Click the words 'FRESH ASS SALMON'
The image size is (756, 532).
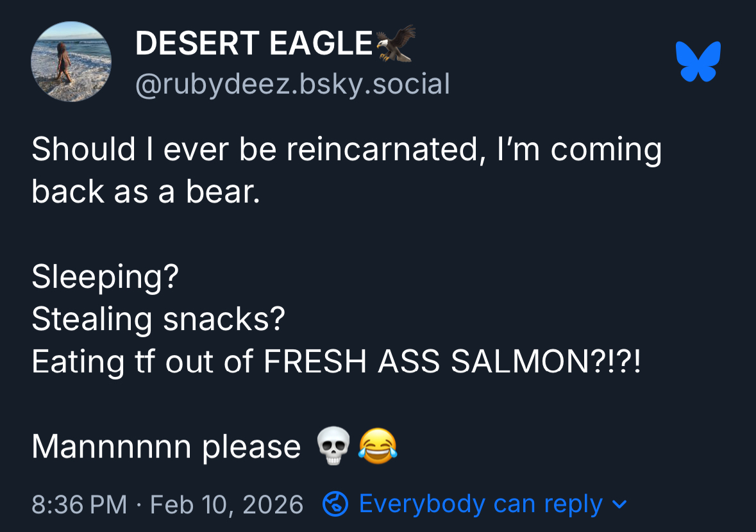pos(423,362)
